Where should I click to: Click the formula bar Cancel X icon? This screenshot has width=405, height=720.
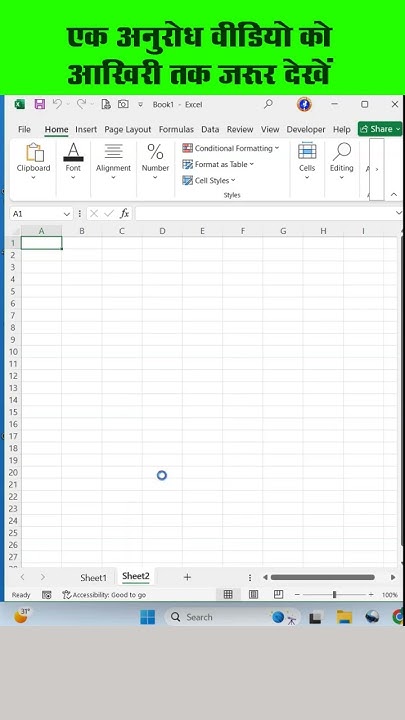click(x=94, y=214)
